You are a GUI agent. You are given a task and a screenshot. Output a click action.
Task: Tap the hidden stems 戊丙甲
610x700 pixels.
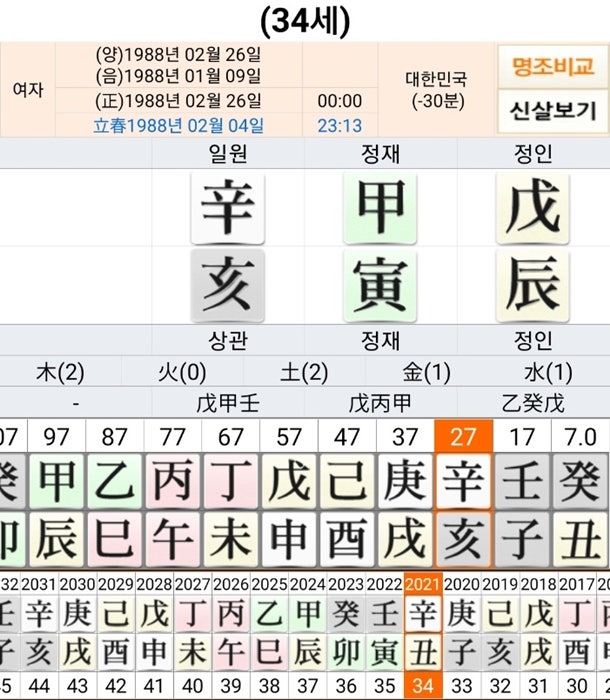380,404
